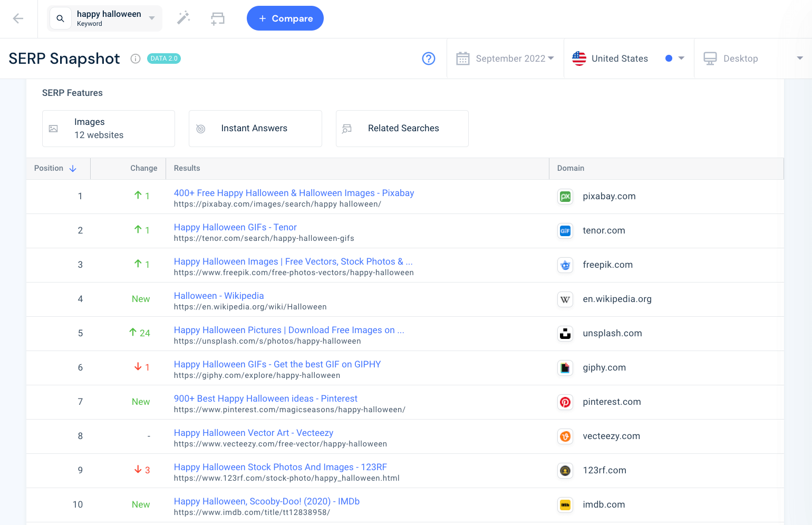
Task: Select the Related Searches feature card
Action: (402, 128)
